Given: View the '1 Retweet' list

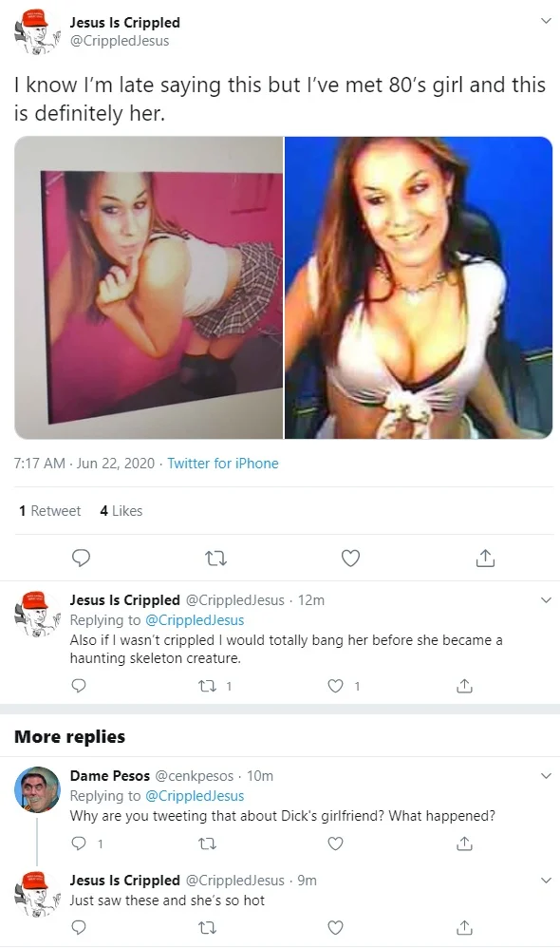Looking at the screenshot, I should (x=49, y=511).
